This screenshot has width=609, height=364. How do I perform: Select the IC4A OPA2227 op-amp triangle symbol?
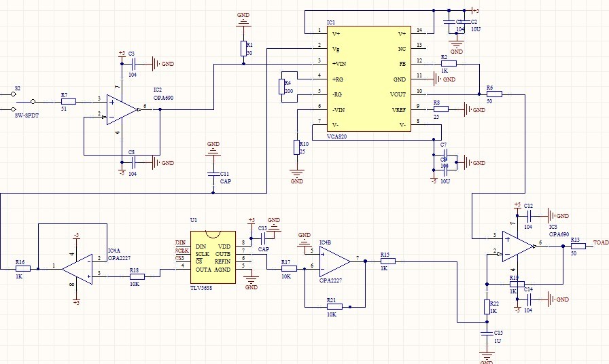click(77, 270)
